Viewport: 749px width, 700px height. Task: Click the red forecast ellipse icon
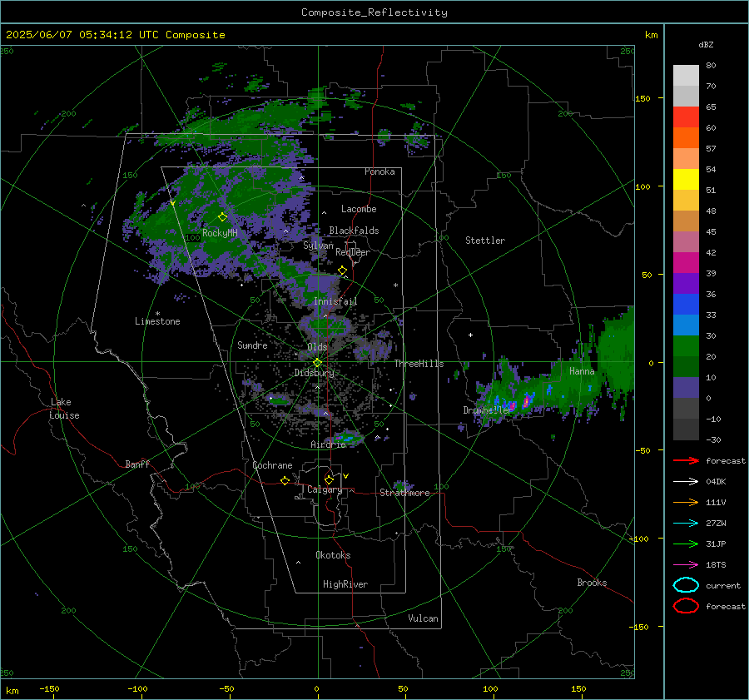686,606
